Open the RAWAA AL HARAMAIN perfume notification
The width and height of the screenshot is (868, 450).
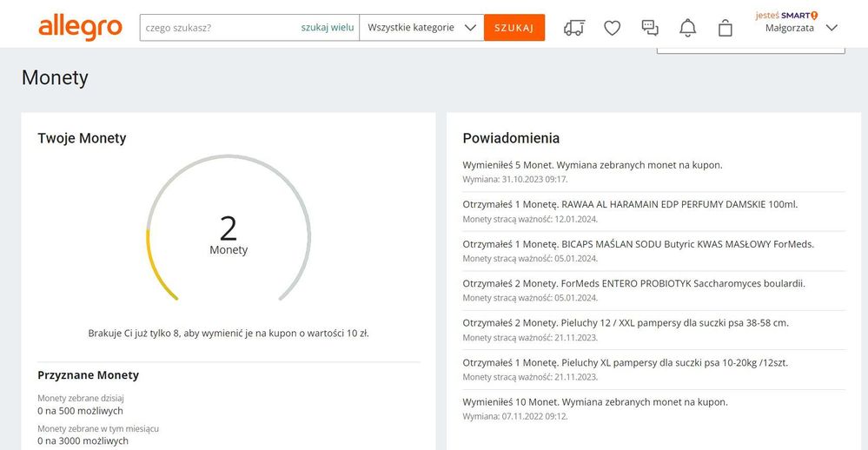click(630, 204)
